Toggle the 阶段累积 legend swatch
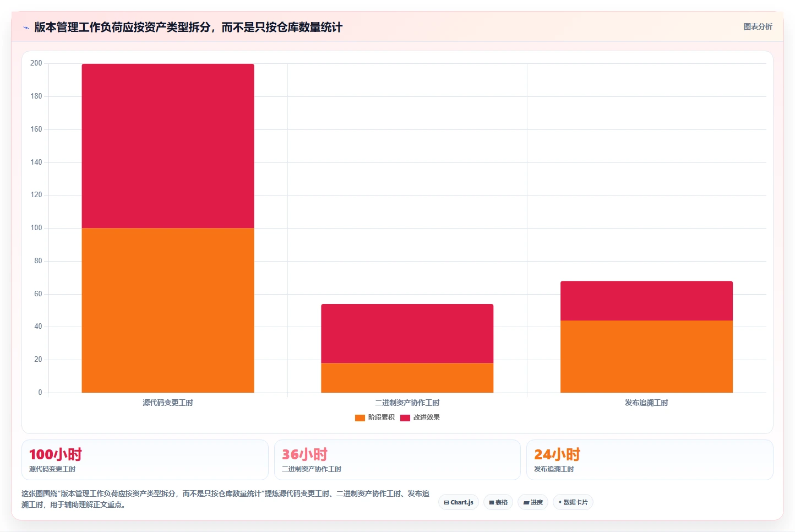The height and width of the screenshot is (532, 795). click(x=360, y=417)
